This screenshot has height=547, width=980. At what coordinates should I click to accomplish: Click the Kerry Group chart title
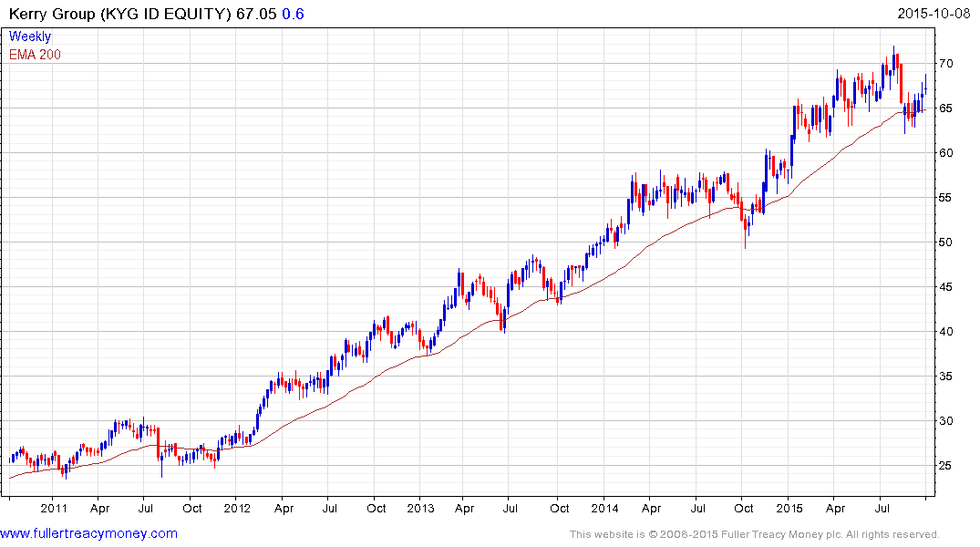(x=120, y=14)
